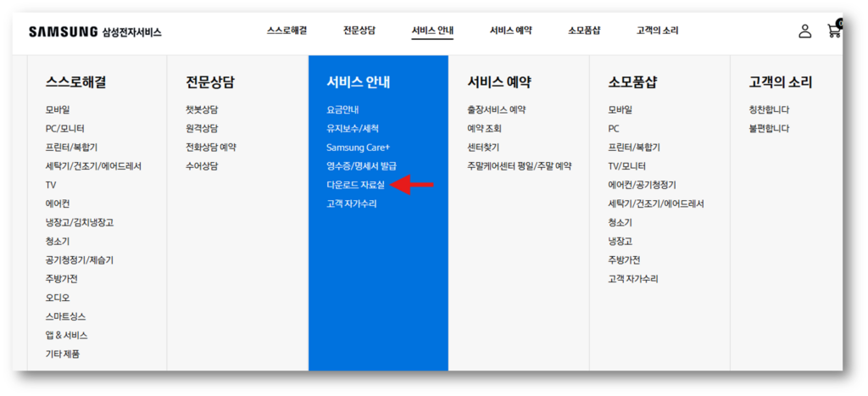This screenshot has width=868, height=396.
Task: Open 에어컨/공기청정기 link
Action: (x=643, y=185)
